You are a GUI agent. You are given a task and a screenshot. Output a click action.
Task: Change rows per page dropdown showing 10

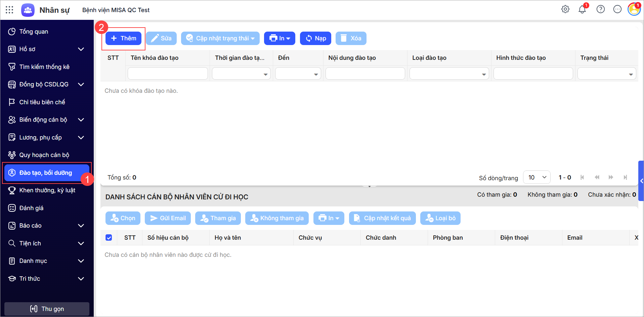pos(536,177)
